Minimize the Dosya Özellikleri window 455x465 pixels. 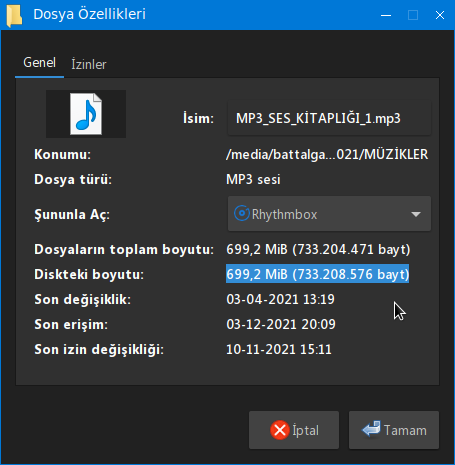386,15
